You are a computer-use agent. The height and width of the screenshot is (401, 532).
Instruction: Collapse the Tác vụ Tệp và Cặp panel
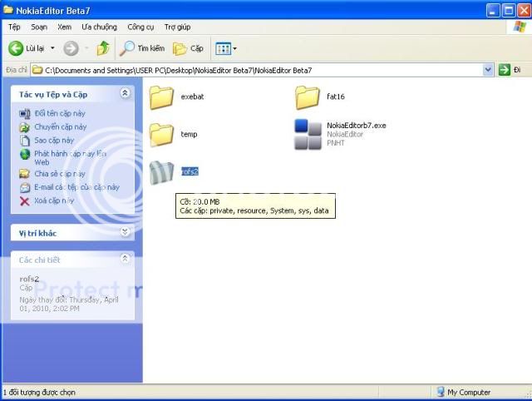125,94
